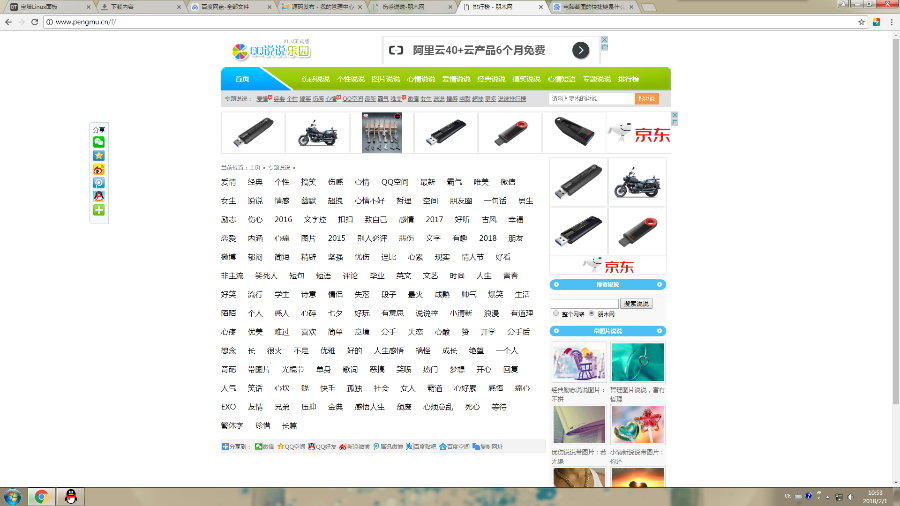Click the QQ Zone star share icon
Viewport: 900px width, 506px height.
99,156
